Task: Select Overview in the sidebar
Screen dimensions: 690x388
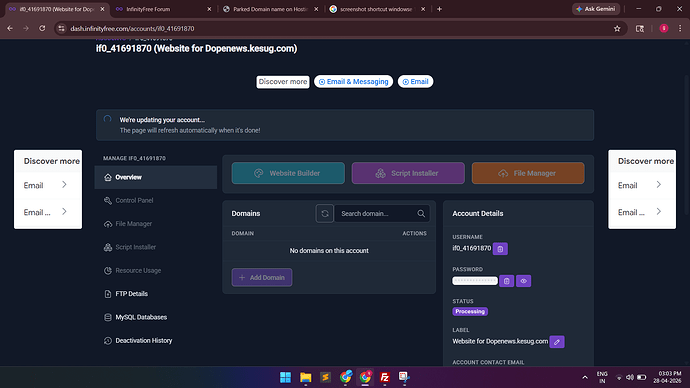Action: point(156,177)
